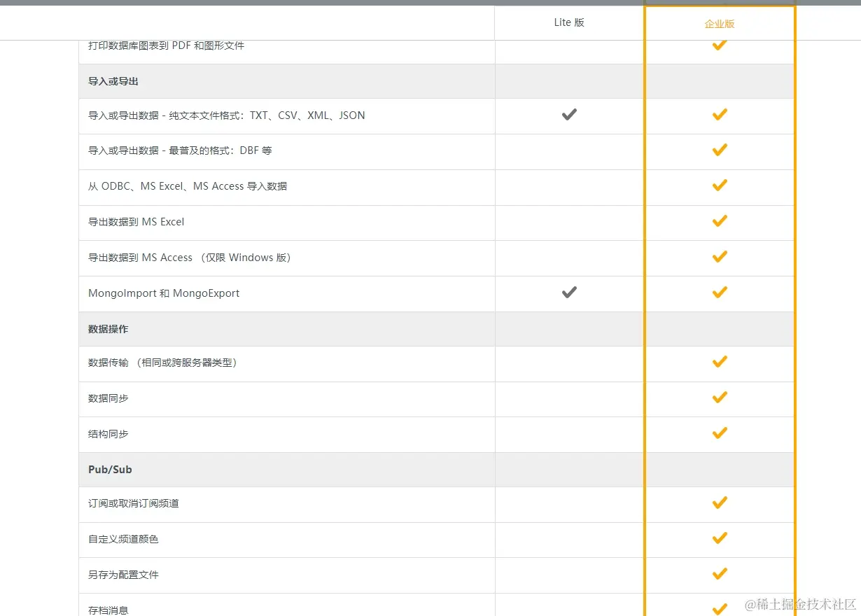861x616 pixels.
Task: Click 数据传输 (相同或跨服务器类型) text
Action: click(x=163, y=363)
